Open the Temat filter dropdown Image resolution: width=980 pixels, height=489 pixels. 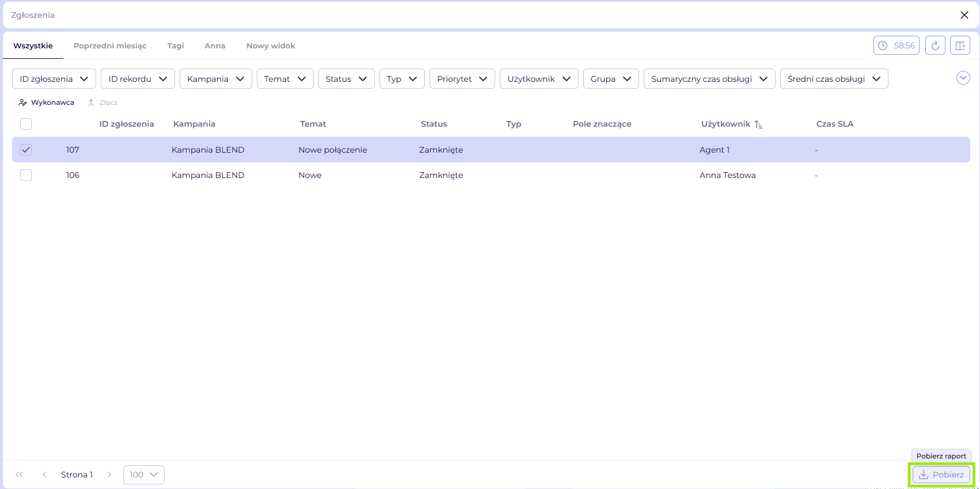click(x=285, y=79)
